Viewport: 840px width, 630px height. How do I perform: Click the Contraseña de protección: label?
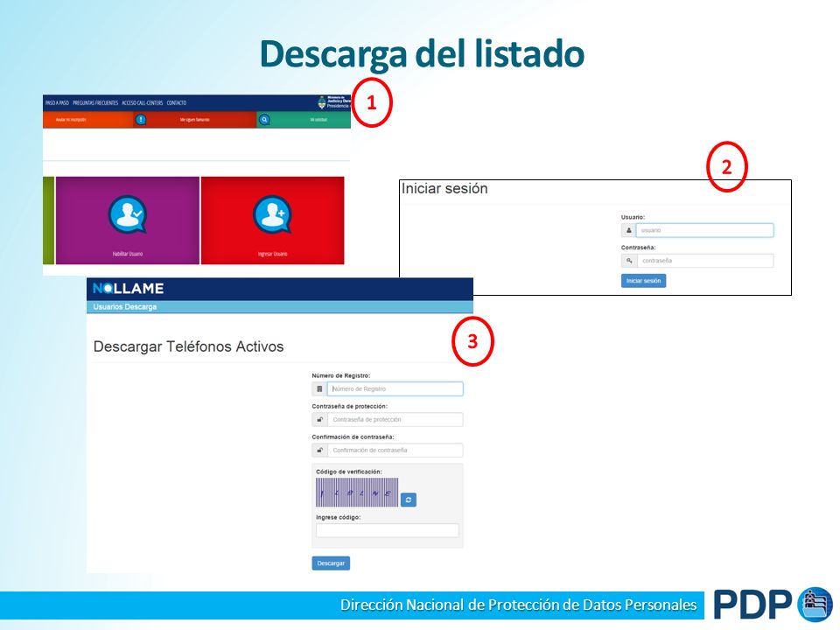[x=349, y=406]
